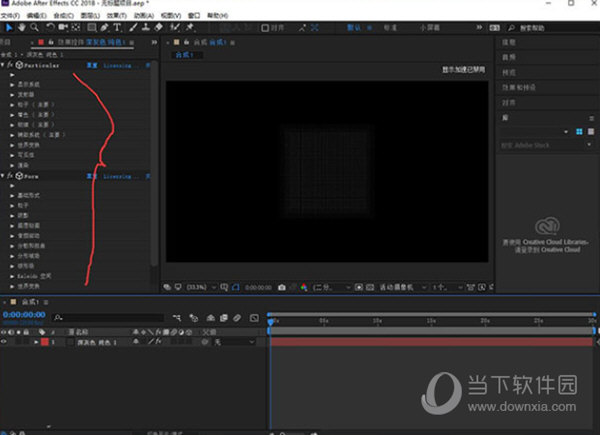The width and height of the screenshot is (600, 435).
Task: Click the timeline layer search field
Action: pyautogui.click(x=109, y=318)
